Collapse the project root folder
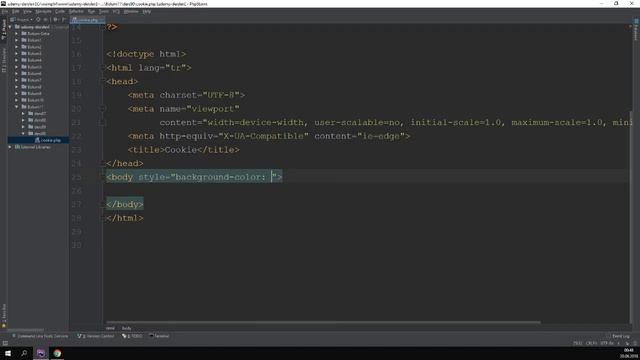 click(x=10, y=27)
